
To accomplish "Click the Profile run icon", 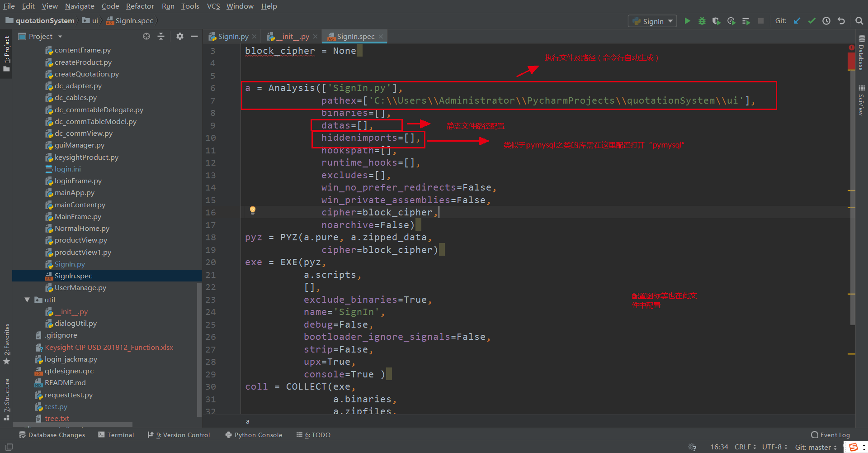I will coord(731,21).
